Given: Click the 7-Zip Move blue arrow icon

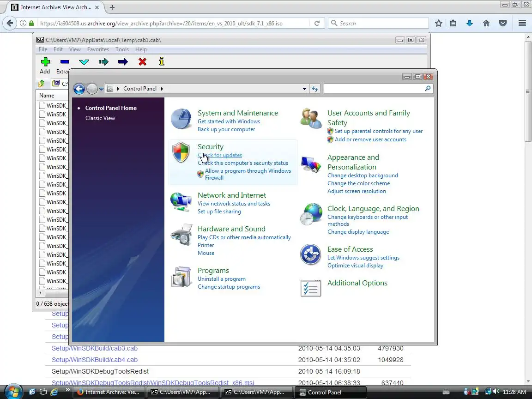Looking at the screenshot, I should 123,62.
